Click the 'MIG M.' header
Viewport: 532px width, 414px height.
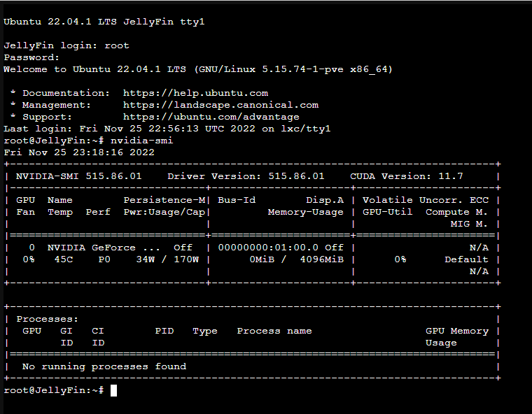(469, 224)
